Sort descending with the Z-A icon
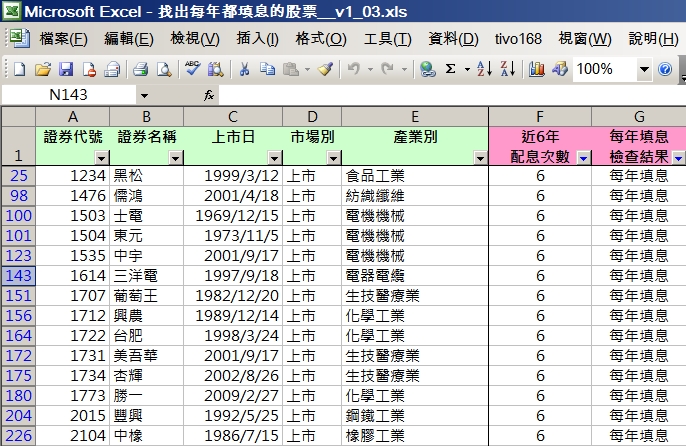The width and height of the screenshot is (686, 446). pyautogui.click(x=508, y=69)
